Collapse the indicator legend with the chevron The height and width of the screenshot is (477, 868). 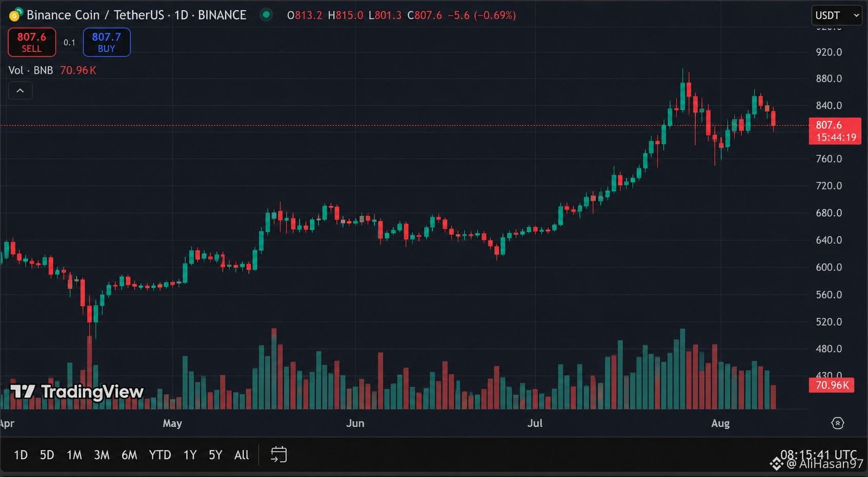tap(20, 91)
